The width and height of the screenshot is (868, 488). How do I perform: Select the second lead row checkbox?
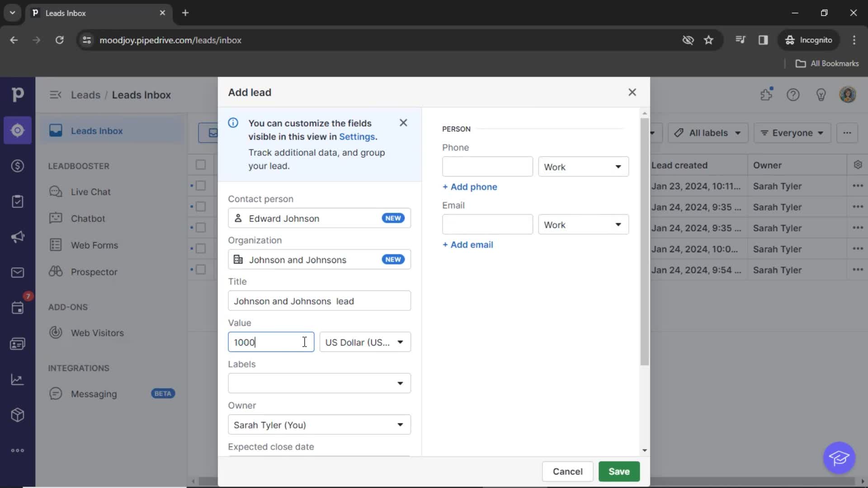point(201,206)
